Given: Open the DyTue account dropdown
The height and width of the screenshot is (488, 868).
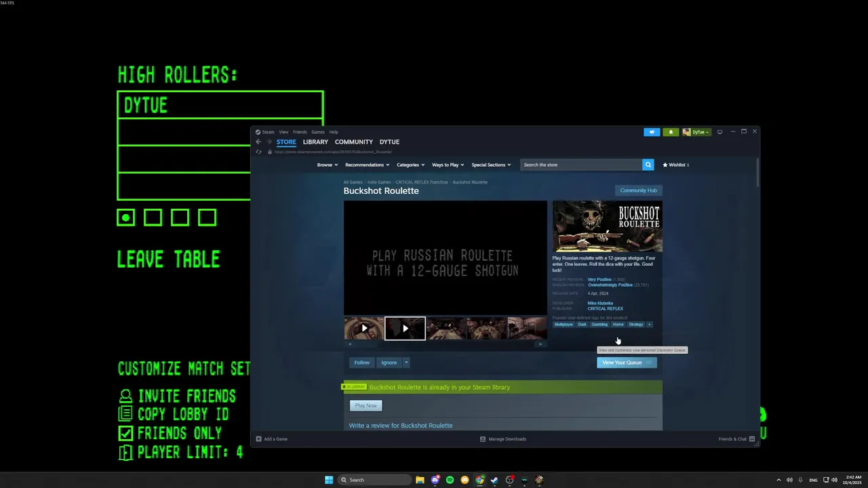Looking at the screenshot, I should 696,132.
